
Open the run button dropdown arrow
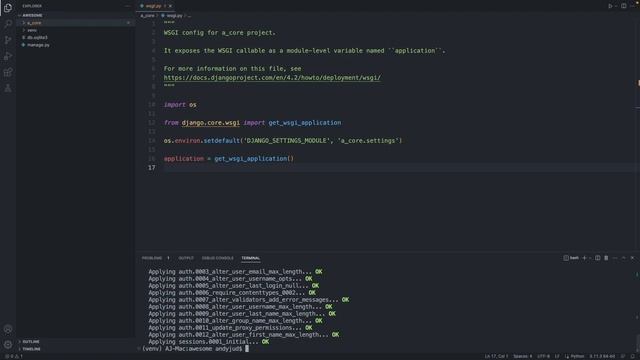616,6
